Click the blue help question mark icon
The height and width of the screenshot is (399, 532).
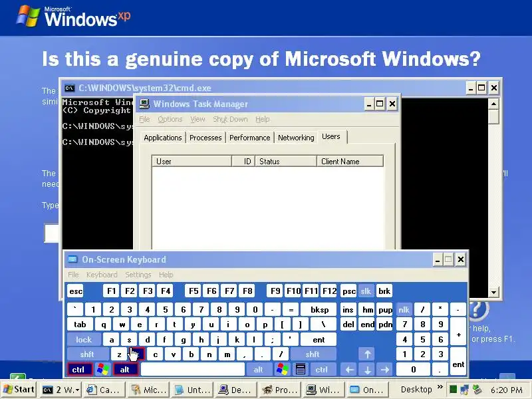click(x=478, y=309)
